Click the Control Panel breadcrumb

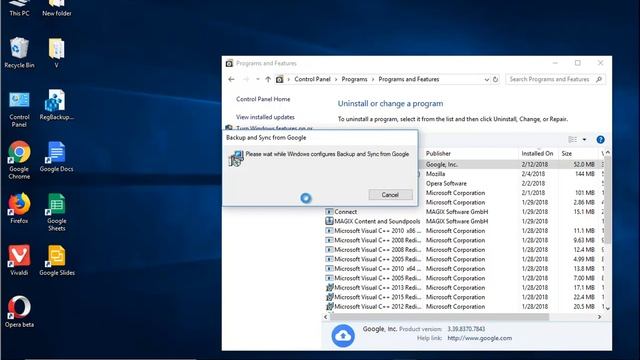click(x=312, y=79)
